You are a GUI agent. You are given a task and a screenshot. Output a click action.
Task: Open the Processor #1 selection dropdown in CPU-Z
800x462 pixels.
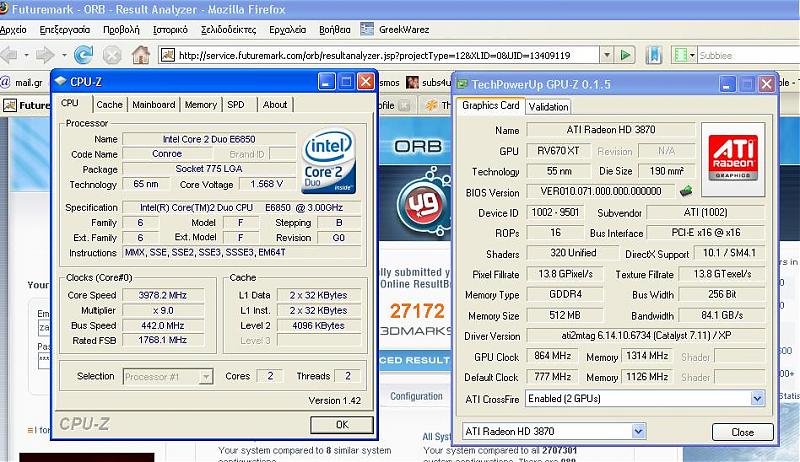click(x=206, y=377)
